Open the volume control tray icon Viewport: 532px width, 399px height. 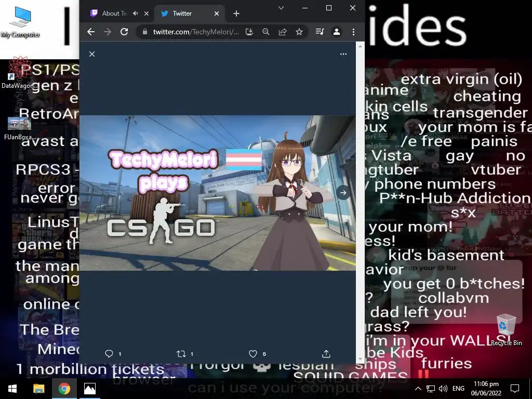[x=443, y=389]
